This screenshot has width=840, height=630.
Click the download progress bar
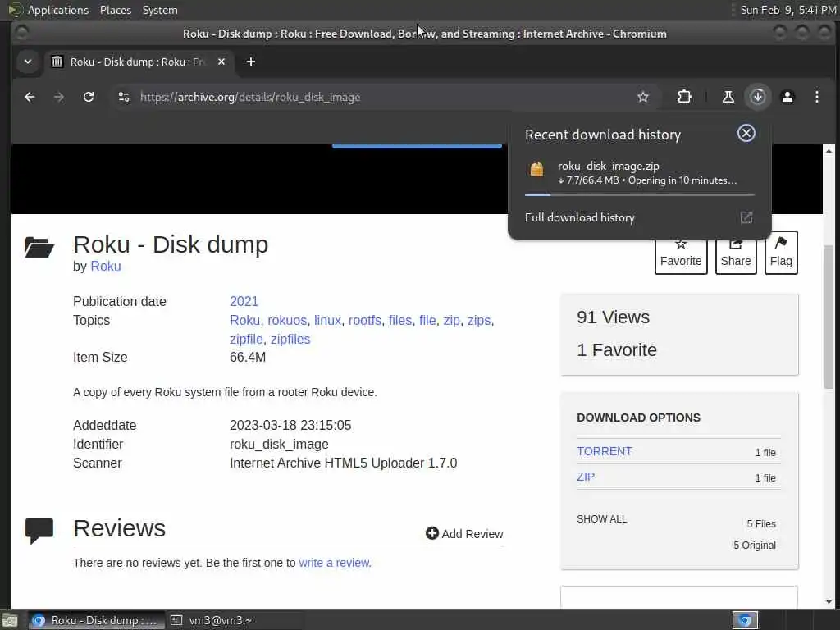pyautogui.click(x=640, y=195)
